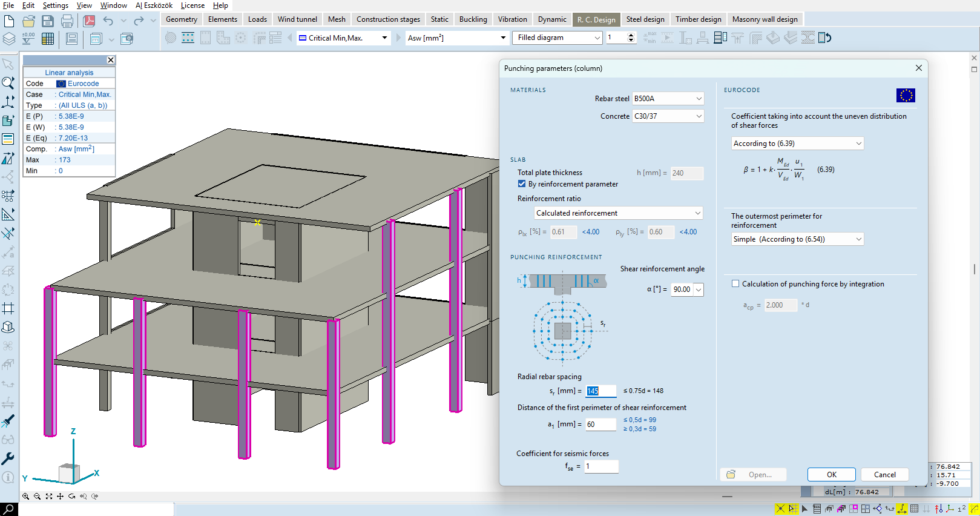Open the Settings menu
Viewport: 980px width, 516px height.
point(55,5)
